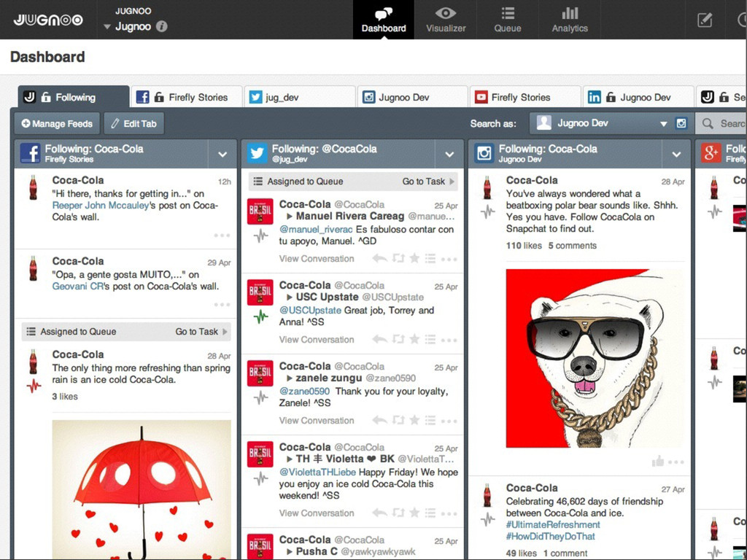Open the #HowDidTheyDoThat hashtag
This screenshot has height=560, width=747.
pyautogui.click(x=550, y=536)
